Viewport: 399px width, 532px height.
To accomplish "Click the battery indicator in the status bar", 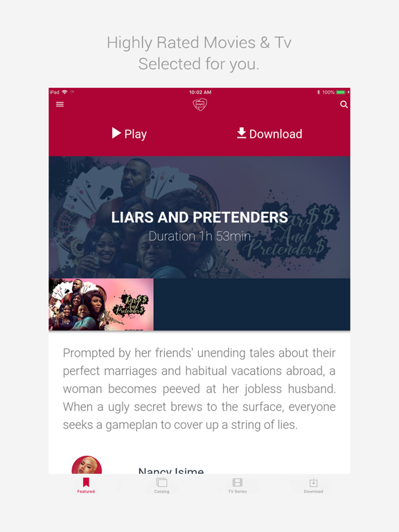I will point(342,92).
